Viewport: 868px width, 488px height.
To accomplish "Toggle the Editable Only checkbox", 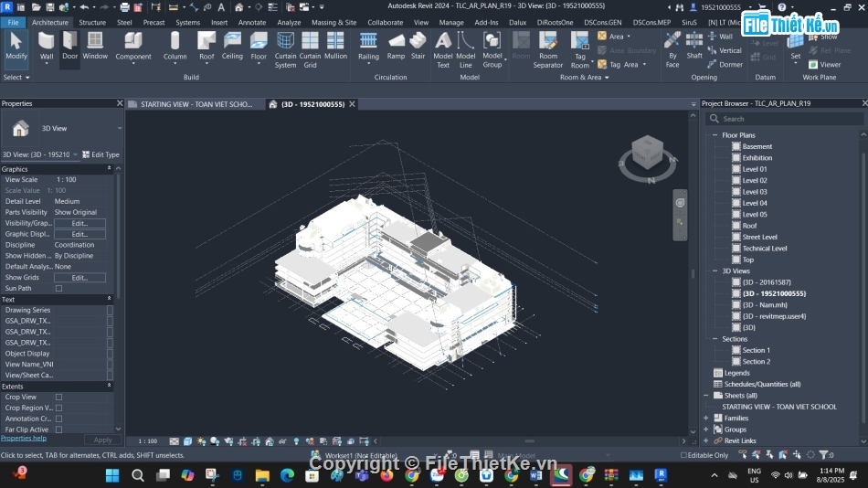I will coord(683,455).
